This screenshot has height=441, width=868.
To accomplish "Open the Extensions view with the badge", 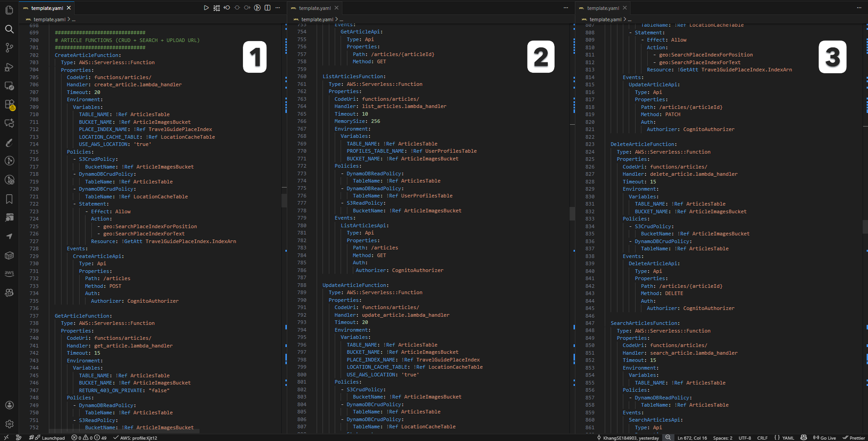I will [9, 105].
